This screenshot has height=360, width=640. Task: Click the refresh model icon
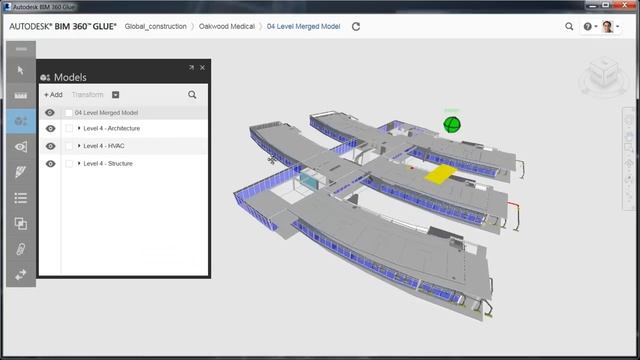356,27
